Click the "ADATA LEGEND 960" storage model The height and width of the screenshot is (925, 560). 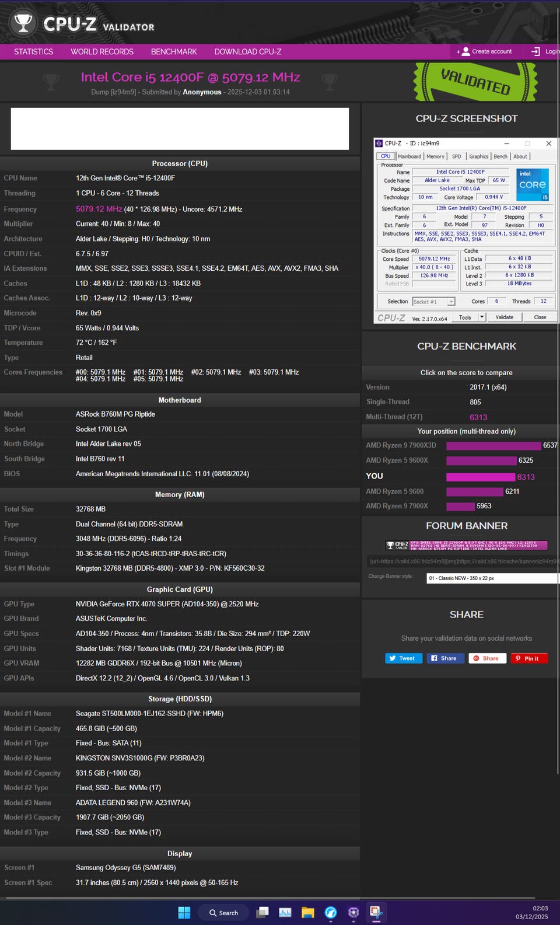(x=133, y=802)
